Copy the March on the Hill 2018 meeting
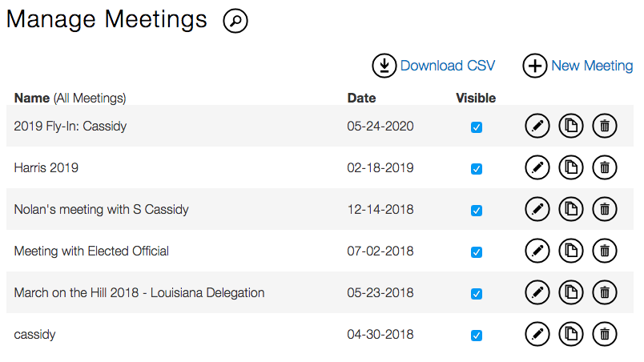The image size is (644, 362). [x=571, y=293]
